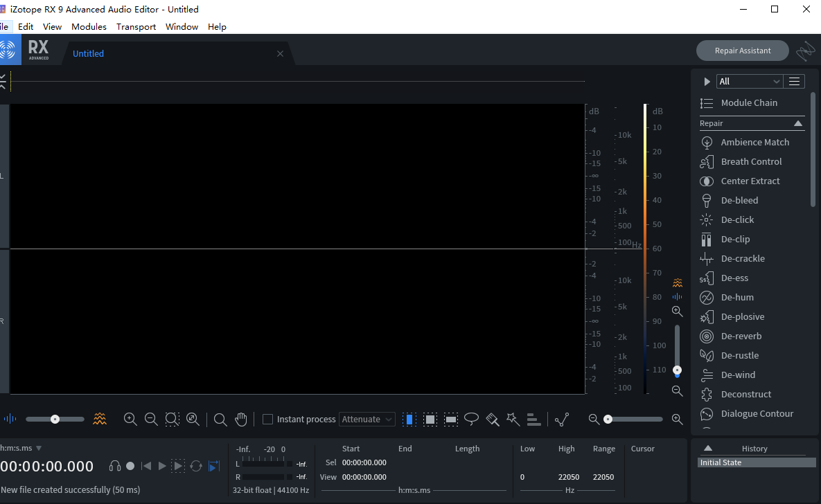Open the All module filter dropdown
Viewport: 821px width, 504px height.
coord(750,81)
